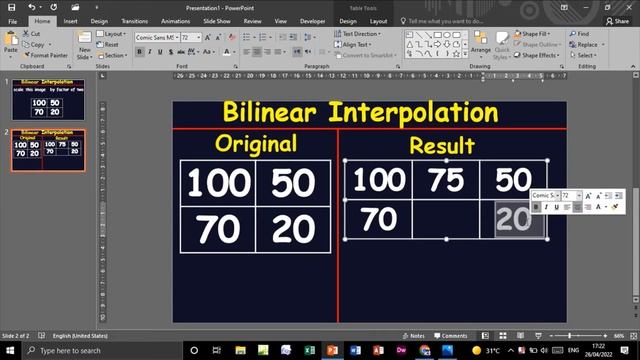This screenshot has height=360, width=640.
Task: Click the Format Painter in the mini toolbar
Action: pyautogui.click(x=615, y=207)
